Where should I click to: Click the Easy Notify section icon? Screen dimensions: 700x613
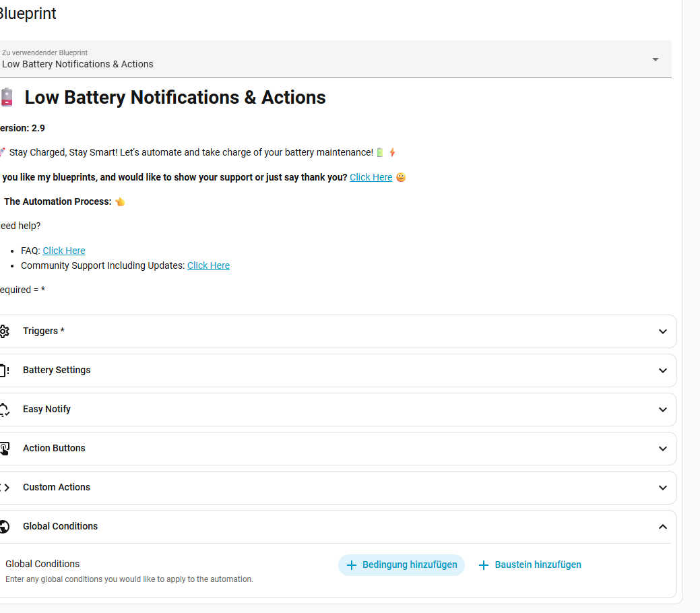pos(5,410)
